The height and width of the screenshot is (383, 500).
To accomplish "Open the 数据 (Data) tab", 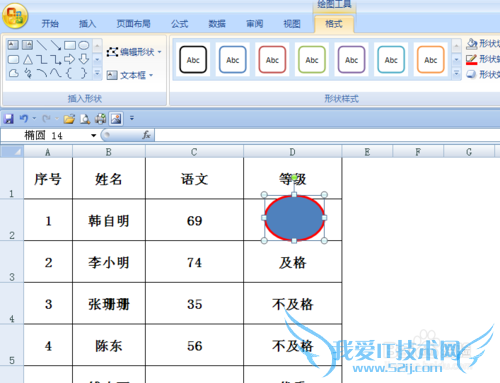I will [x=217, y=24].
